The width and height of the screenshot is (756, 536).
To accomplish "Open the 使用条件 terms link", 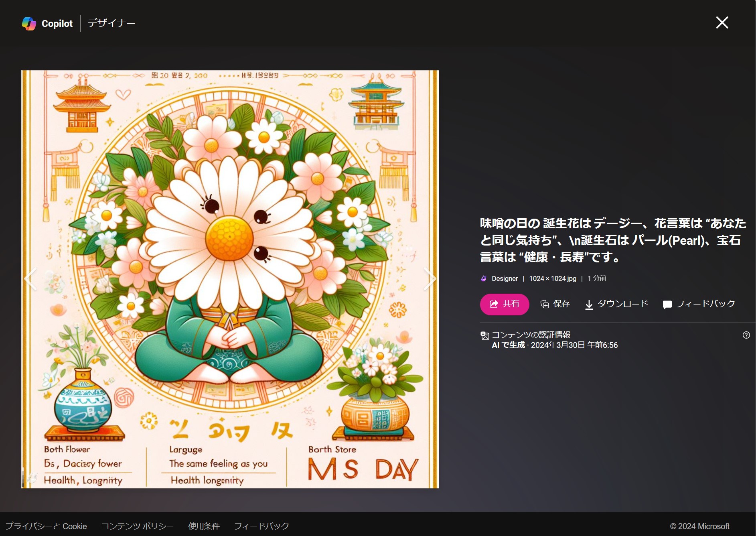I will (x=204, y=526).
